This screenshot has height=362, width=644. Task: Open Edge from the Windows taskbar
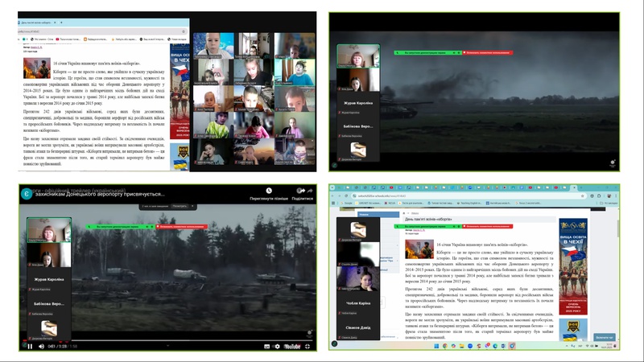pyautogui.click(x=495, y=346)
